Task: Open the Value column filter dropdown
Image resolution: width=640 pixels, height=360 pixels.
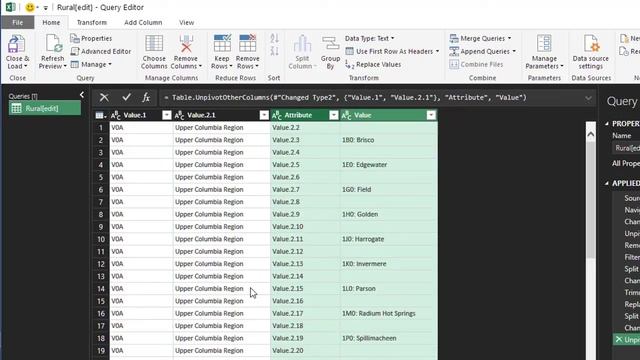Action: point(431,116)
